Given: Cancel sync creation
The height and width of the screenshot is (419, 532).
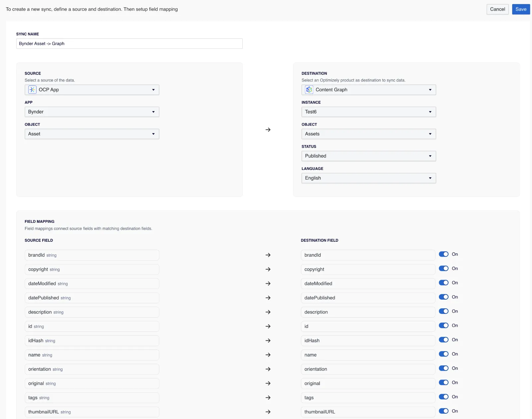Looking at the screenshot, I should 497,9.
